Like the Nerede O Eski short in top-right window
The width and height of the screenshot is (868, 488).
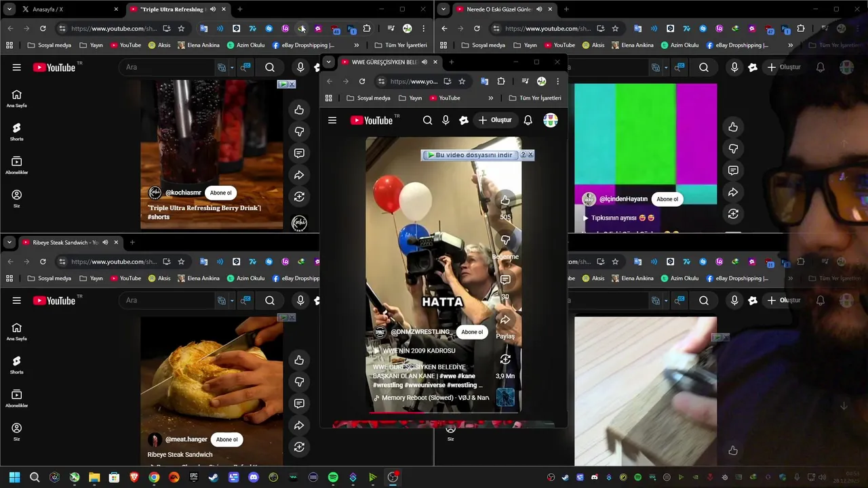pos(733,127)
